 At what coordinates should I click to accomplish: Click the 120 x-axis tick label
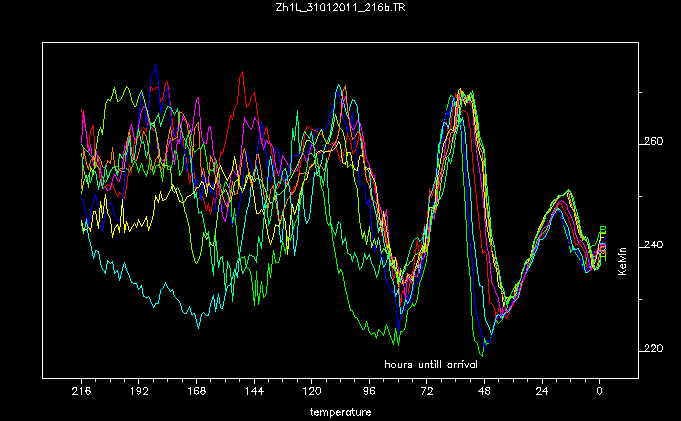(x=312, y=394)
